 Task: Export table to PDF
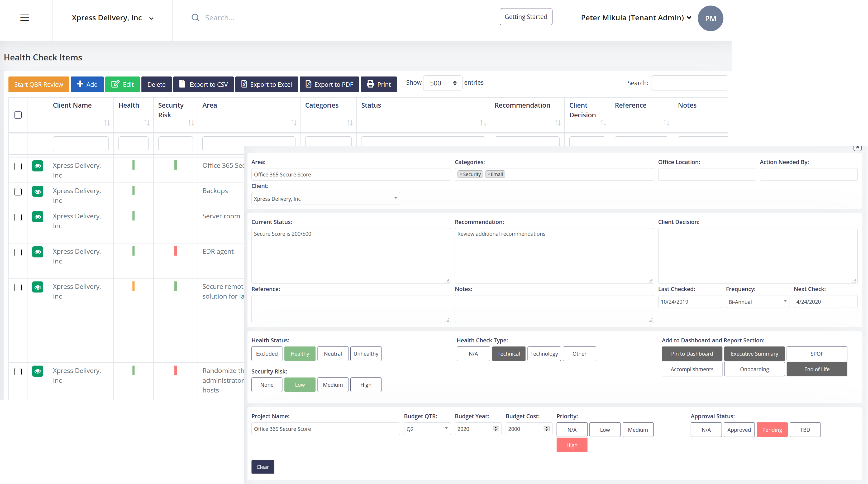[329, 84]
